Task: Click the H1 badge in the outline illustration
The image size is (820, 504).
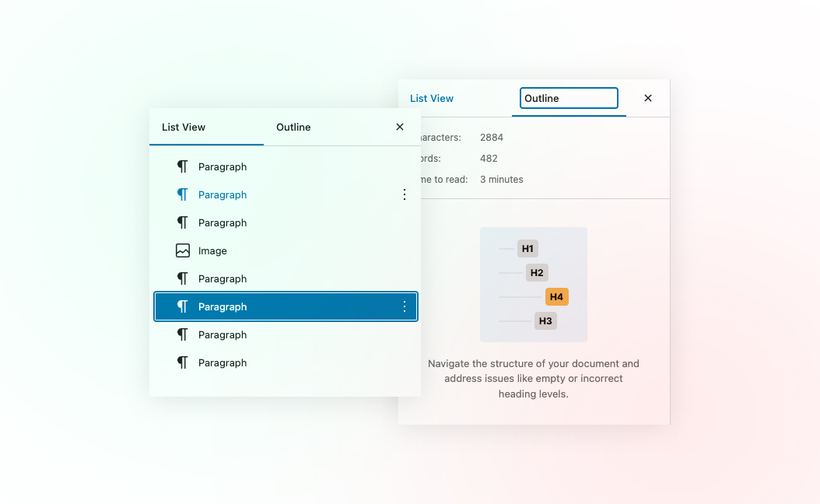Action: click(x=527, y=248)
